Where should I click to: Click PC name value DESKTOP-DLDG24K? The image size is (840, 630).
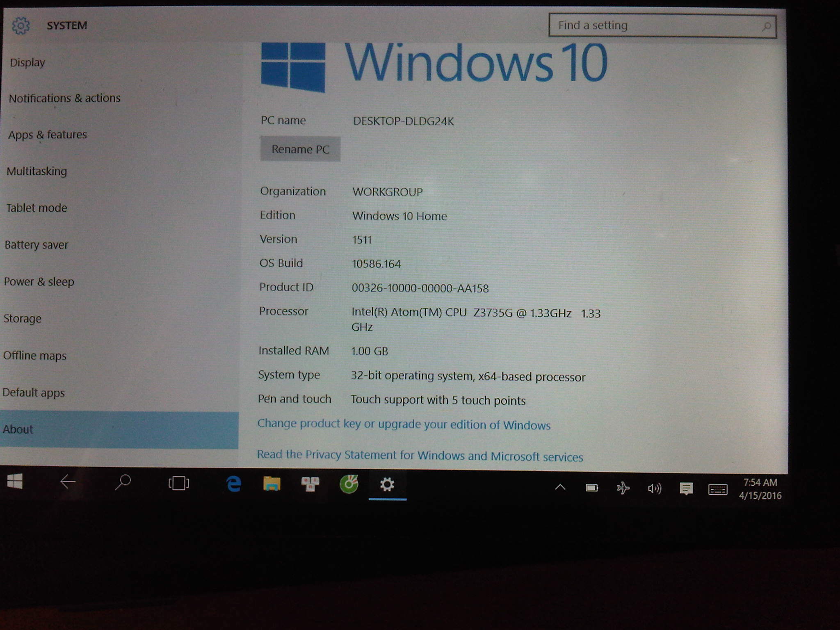tap(404, 121)
